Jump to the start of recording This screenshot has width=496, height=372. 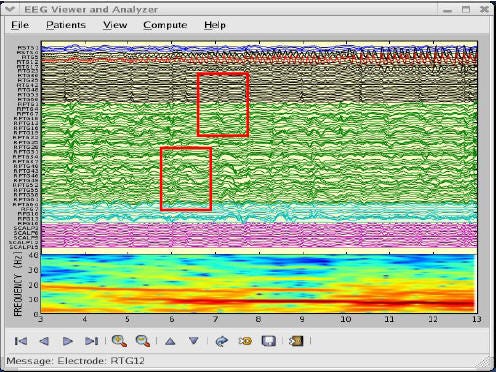tap(21, 341)
